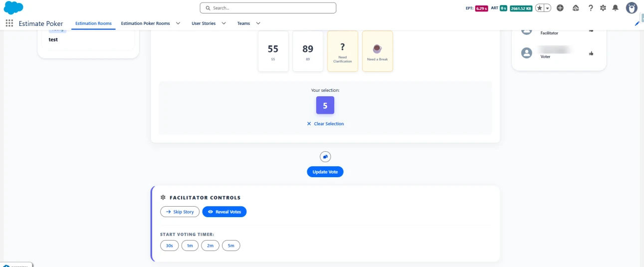
Task: Add current page to favorites star
Action: click(x=539, y=8)
